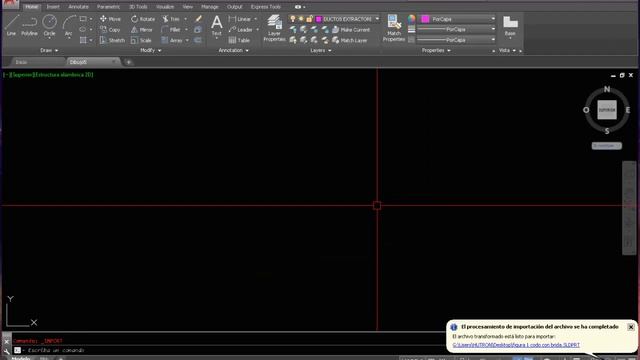The width and height of the screenshot is (640, 360).
Task: Click the magenta color swatch in Properties
Action: [x=425, y=19]
